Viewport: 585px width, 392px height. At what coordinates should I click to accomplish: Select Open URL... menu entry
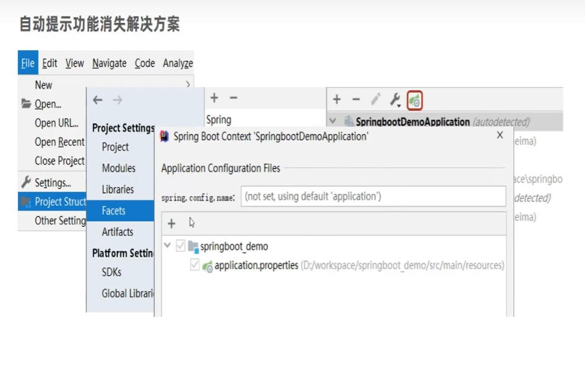click(57, 122)
